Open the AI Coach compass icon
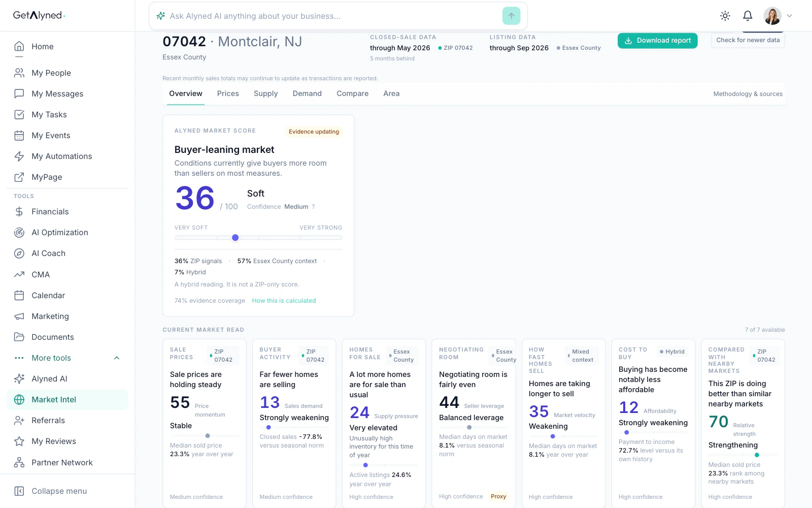 19,253
